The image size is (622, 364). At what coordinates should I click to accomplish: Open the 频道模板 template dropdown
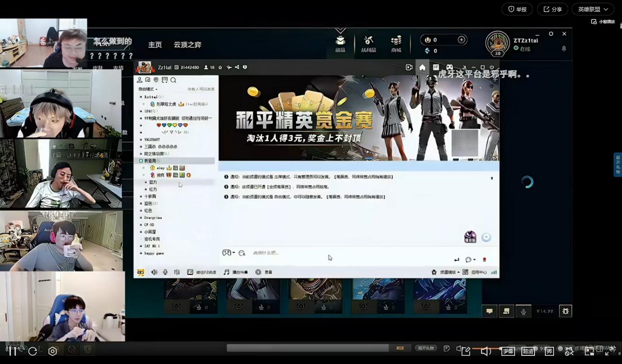pyautogui.click(x=445, y=272)
